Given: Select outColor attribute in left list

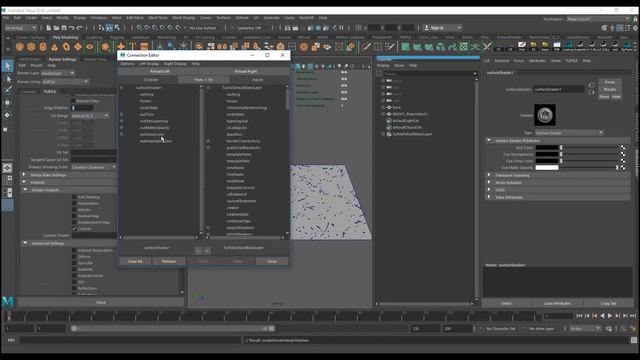Looking at the screenshot, I should [147, 114].
